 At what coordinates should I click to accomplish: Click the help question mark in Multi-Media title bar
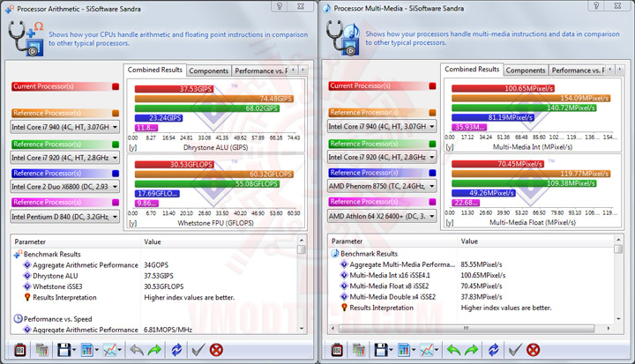click(596, 5)
